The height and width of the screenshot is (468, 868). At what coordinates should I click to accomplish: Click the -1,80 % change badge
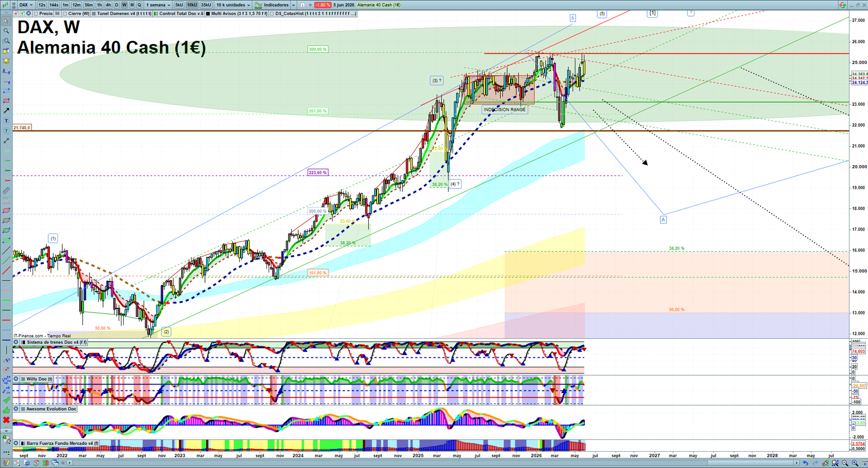click(323, 5)
